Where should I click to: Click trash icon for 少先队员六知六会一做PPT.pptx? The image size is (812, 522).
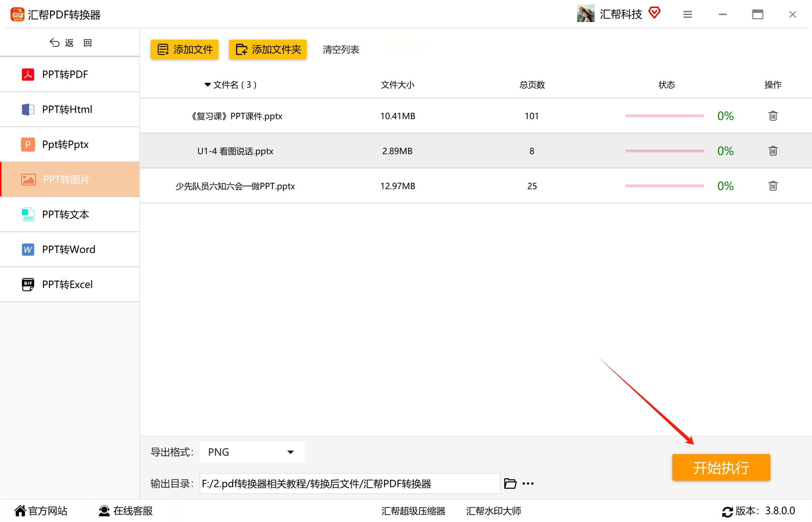[x=773, y=186]
